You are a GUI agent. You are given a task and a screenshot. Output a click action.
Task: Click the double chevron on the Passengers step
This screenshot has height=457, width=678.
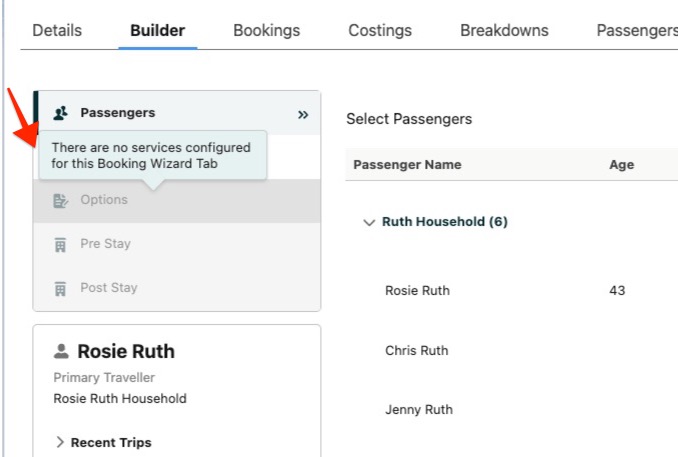tap(303, 114)
